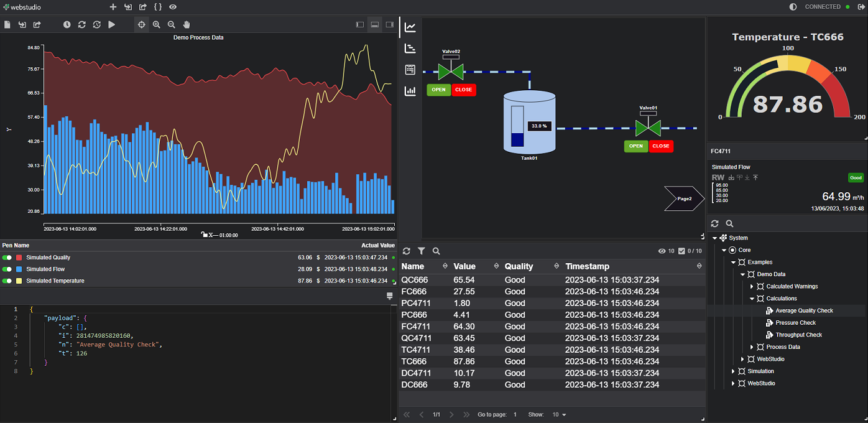Open tag search via the magnifier below FC4711
This screenshot has height=423, width=868.
pos(729,223)
